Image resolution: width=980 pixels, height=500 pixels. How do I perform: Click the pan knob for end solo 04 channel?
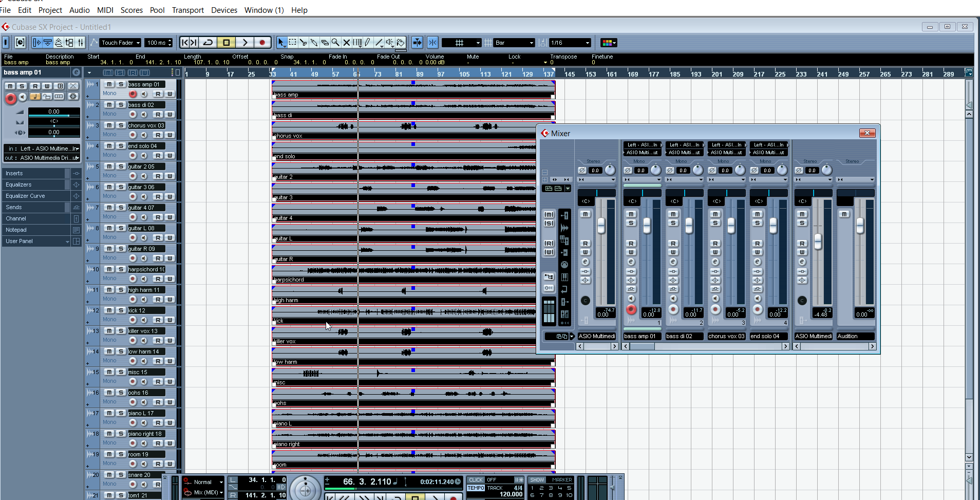click(x=782, y=170)
